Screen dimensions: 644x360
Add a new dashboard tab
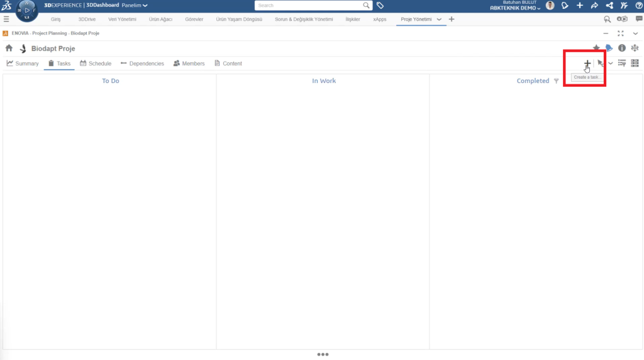452,20
